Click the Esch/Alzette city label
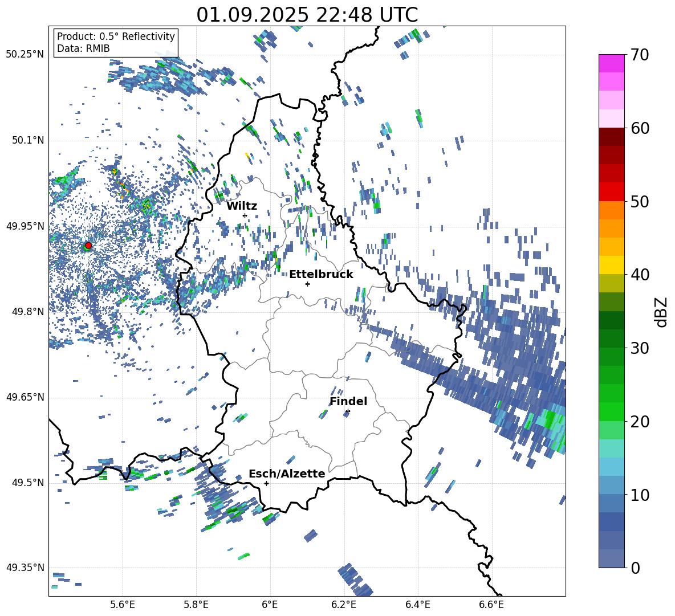This screenshot has height=616, width=675. click(287, 474)
